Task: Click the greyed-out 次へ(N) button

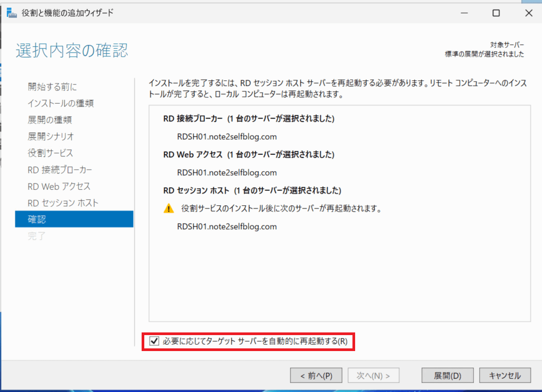Action: pyautogui.click(x=373, y=376)
